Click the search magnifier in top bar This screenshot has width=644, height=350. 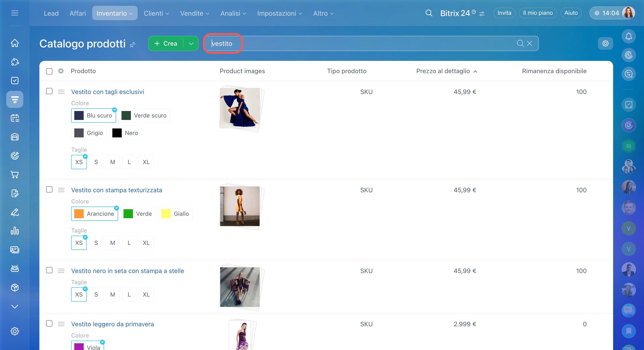[x=429, y=13]
